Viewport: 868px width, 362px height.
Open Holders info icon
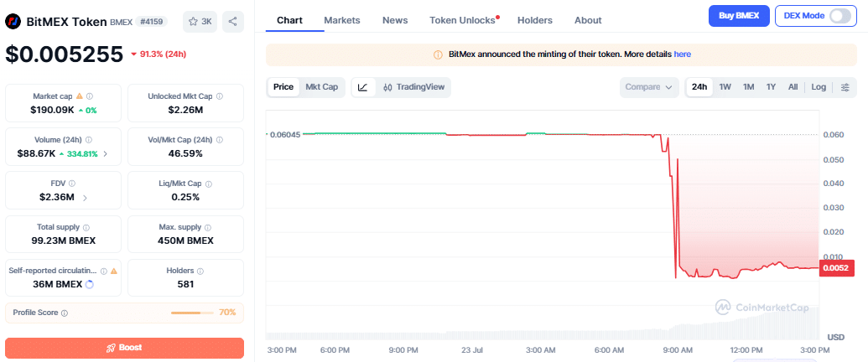click(200, 271)
